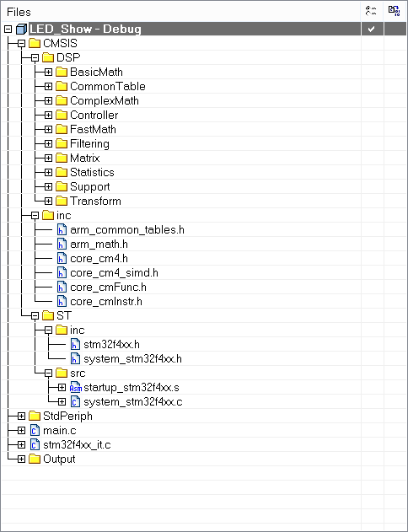Click the StdPeriph folder icon
This screenshot has height=532, width=408.
click(35, 416)
